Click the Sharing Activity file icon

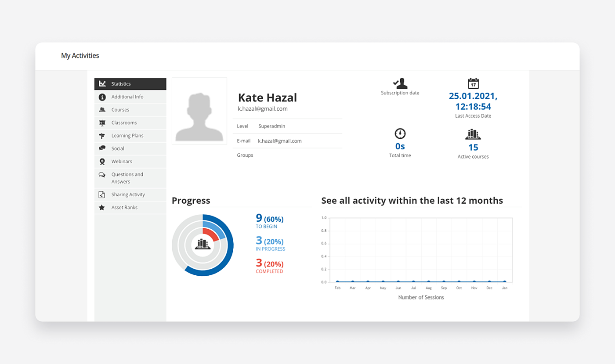[x=102, y=195]
